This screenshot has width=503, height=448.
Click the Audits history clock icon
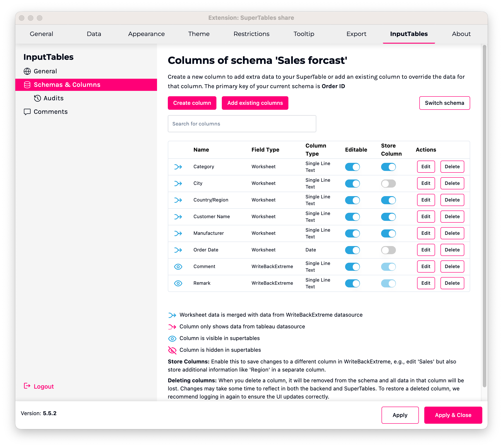[37, 98]
